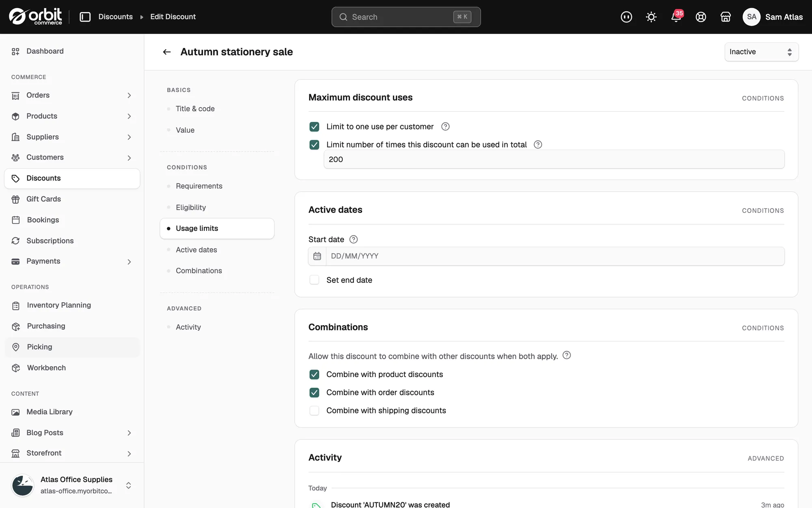The image size is (812, 508).
Task: Jump to the Active dates section
Action: click(x=196, y=250)
